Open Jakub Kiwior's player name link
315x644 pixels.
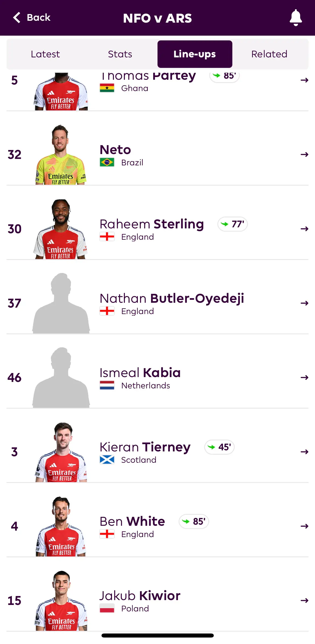pos(140,596)
